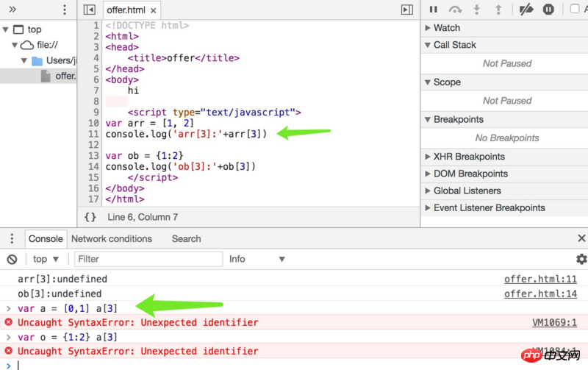Collapse the file:// tree node
The image size is (588, 370).
click(15, 45)
